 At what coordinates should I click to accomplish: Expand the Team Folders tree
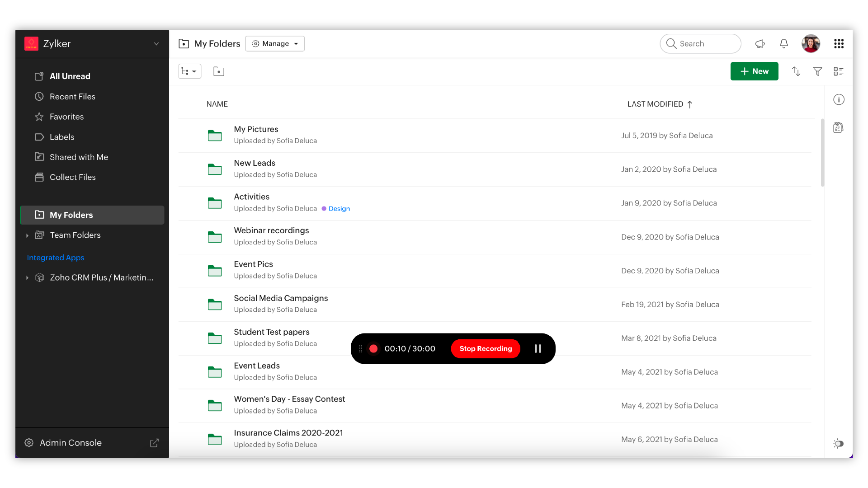click(x=27, y=235)
